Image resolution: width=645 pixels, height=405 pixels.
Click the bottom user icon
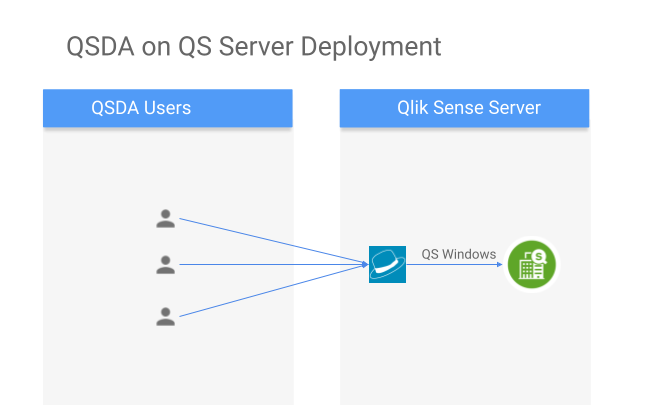[x=166, y=316]
